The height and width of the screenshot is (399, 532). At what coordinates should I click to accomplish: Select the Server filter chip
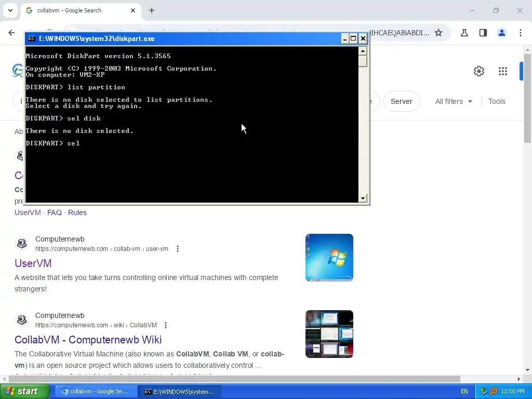tap(402, 101)
